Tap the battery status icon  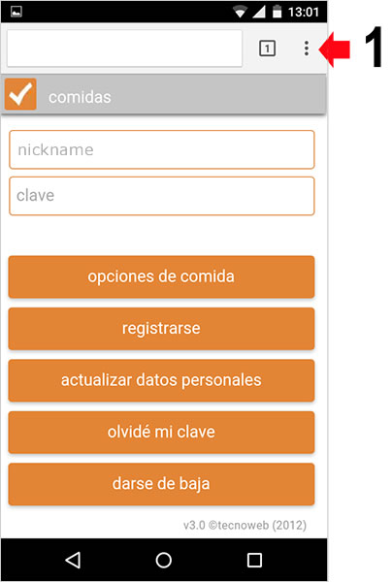[277, 12]
